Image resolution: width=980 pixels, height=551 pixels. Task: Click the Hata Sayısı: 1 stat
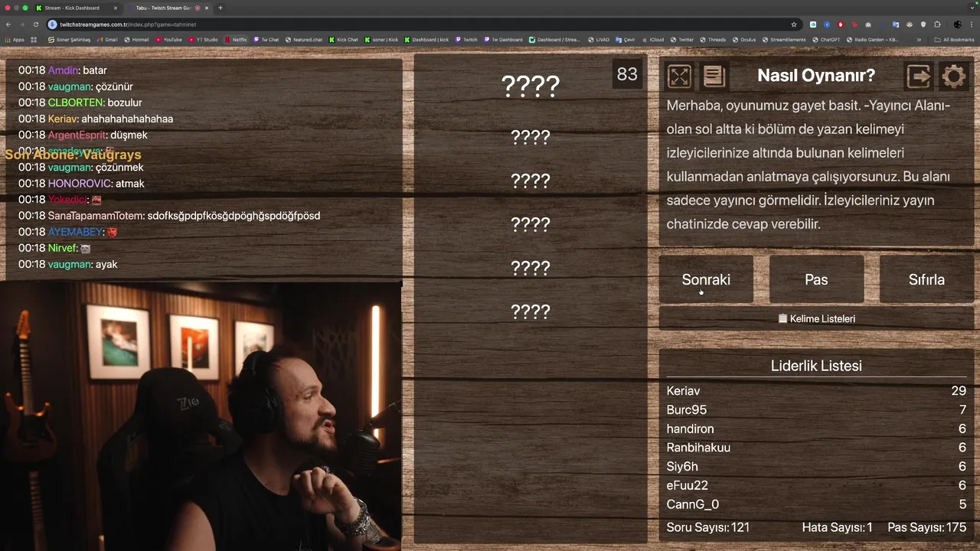click(837, 527)
